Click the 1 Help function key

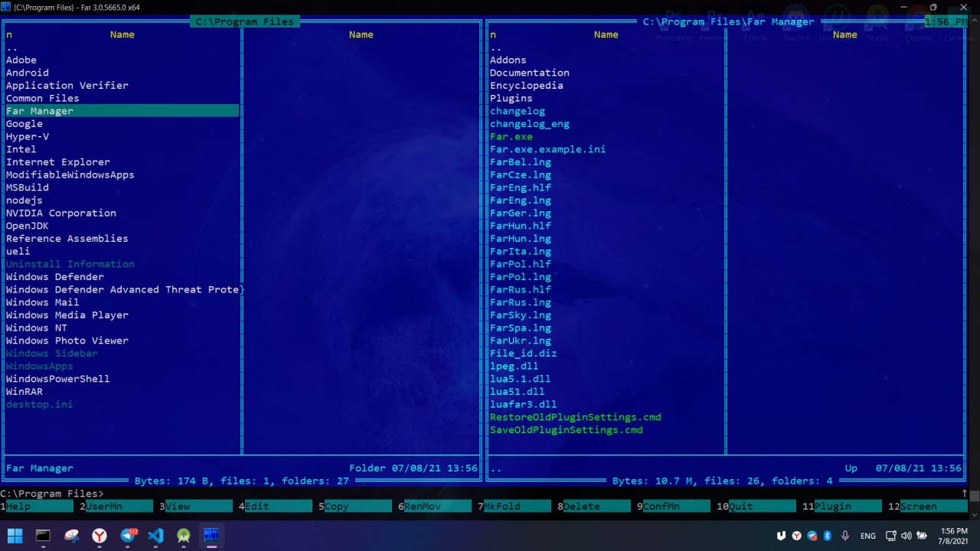coord(37,507)
